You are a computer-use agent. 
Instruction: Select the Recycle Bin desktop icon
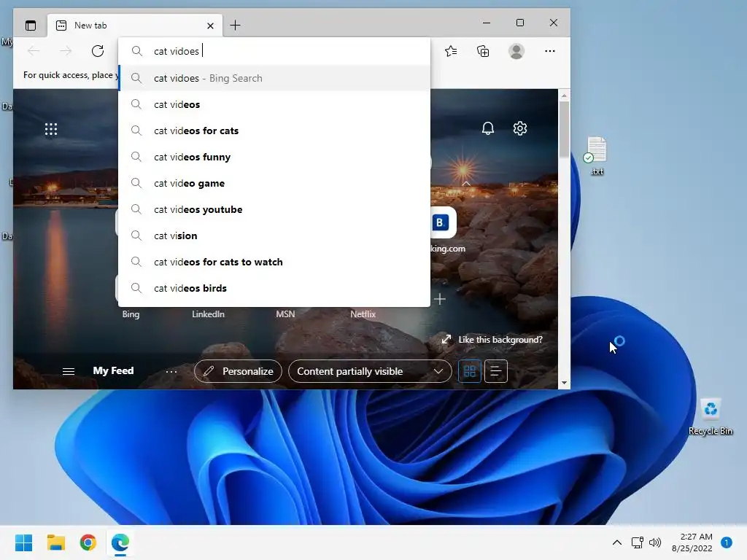(711, 416)
